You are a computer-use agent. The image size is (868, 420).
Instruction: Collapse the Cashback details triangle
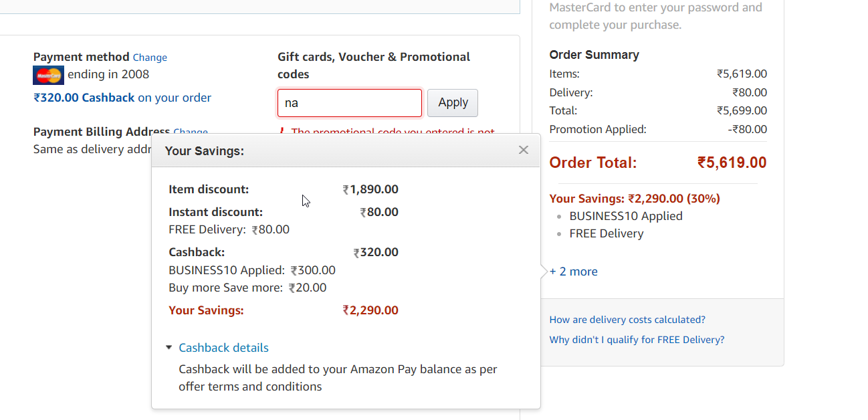coord(169,348)
